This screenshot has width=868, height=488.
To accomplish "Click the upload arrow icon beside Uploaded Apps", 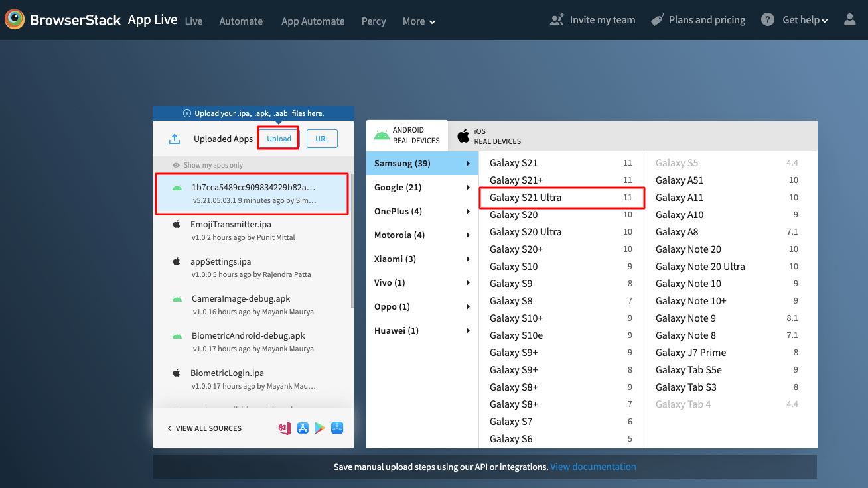I will (174, 139).
